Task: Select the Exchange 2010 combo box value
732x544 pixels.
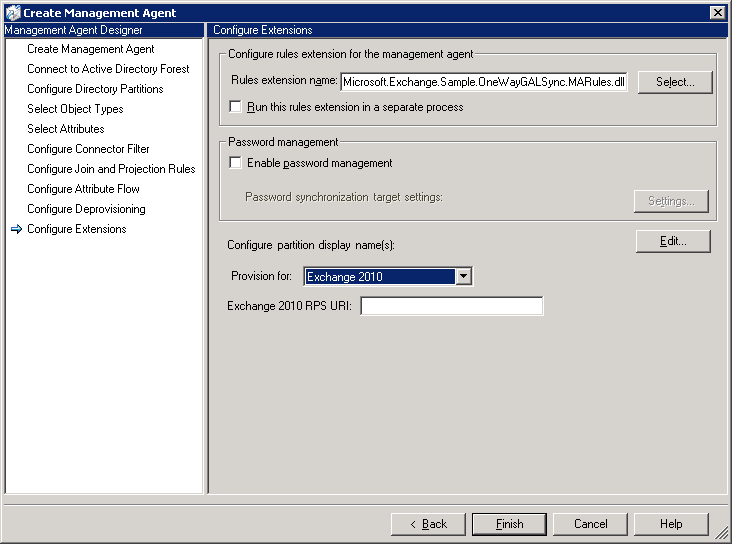Action: click(x=380, y=276)
